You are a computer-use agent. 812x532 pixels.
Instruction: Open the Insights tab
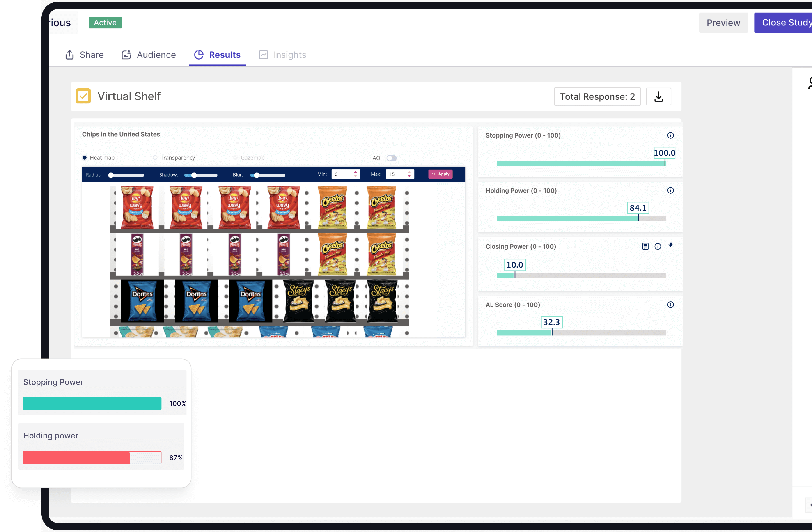[282, 55]
